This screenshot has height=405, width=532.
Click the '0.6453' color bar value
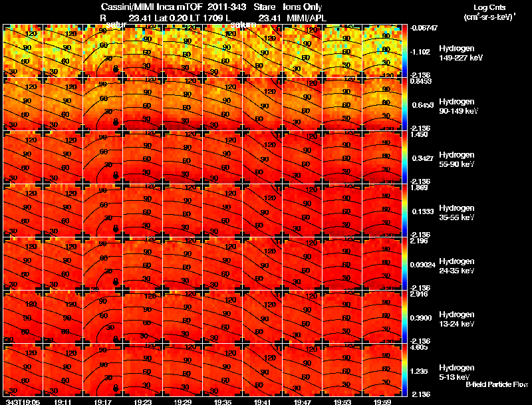tap(423, 105)
